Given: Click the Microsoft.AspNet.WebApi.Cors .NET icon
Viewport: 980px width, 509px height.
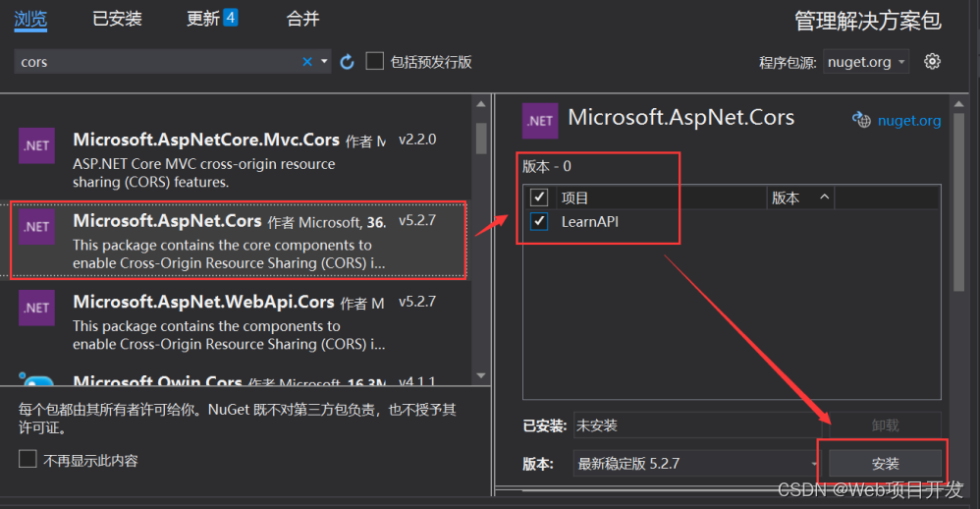Looking at the screenshot, I should click(x=36, y=308).
